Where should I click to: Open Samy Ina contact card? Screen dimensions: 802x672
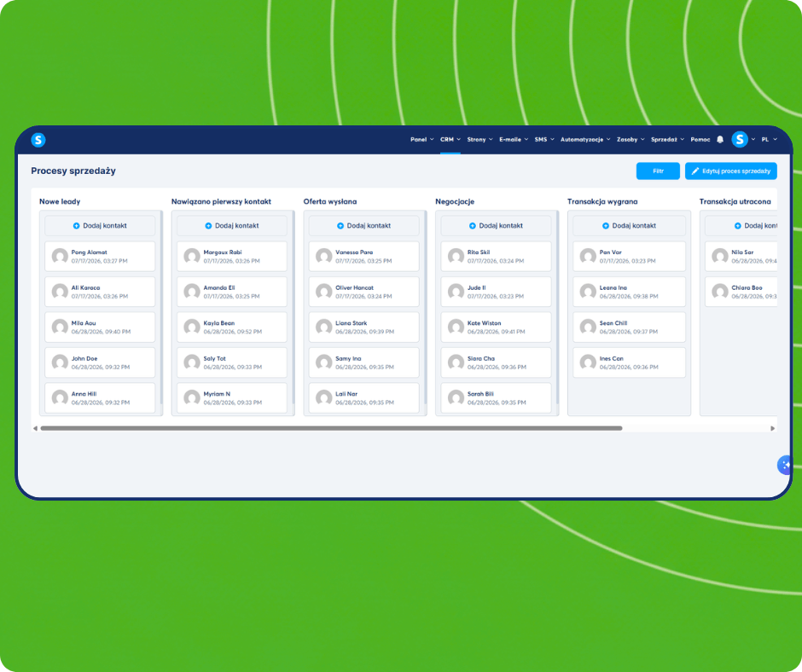[363, 362]
